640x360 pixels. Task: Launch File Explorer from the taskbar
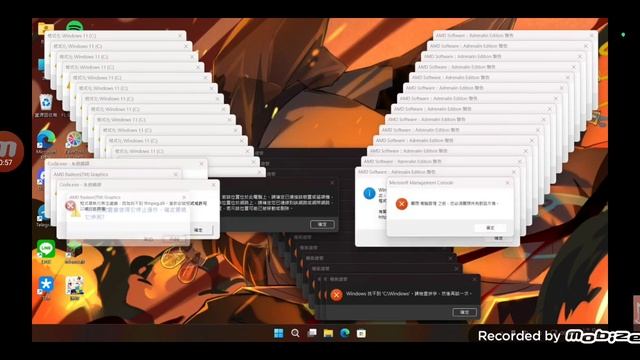click(x=328, y=333)
